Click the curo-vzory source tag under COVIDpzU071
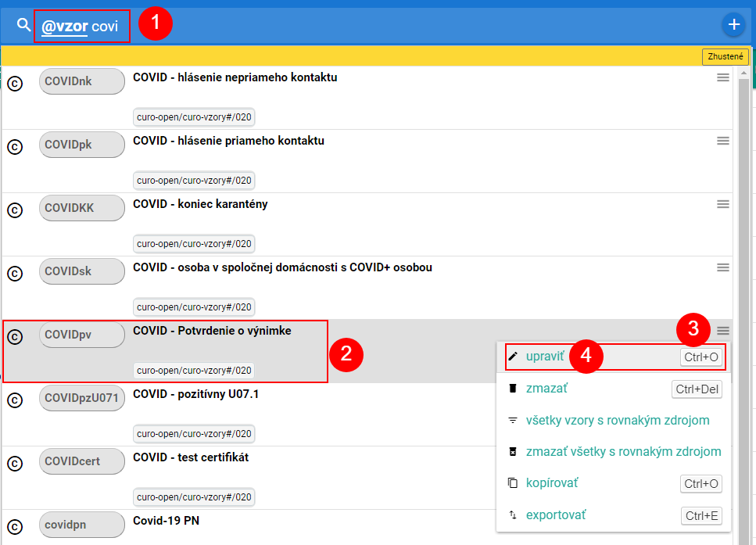The image size is (756, 545). (194, 434)
